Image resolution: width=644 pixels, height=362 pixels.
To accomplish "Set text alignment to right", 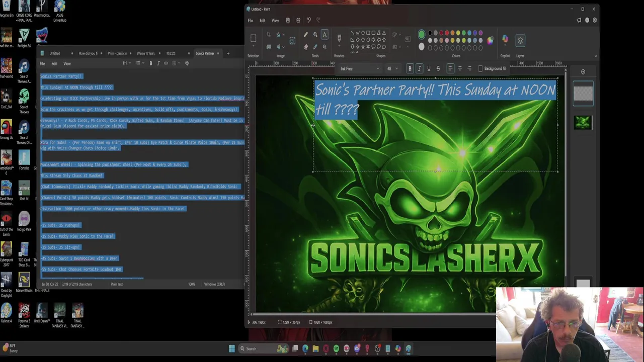I will click(469, 68).
